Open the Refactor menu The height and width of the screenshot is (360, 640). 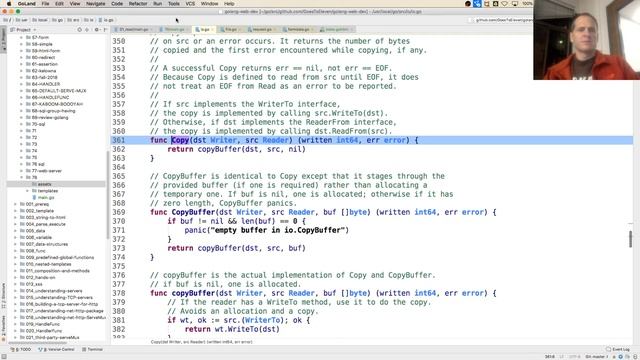[138, 4]
